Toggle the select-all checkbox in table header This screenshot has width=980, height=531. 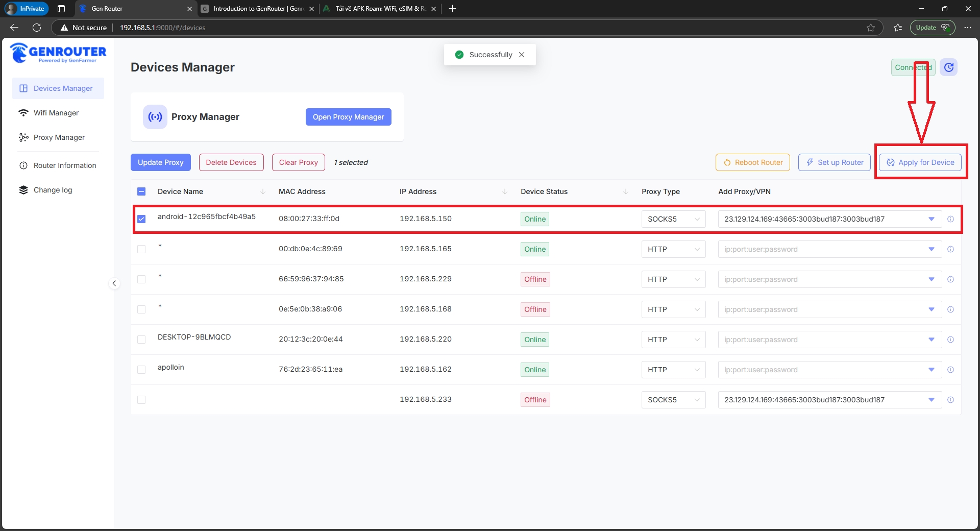[x=141, y=191]
